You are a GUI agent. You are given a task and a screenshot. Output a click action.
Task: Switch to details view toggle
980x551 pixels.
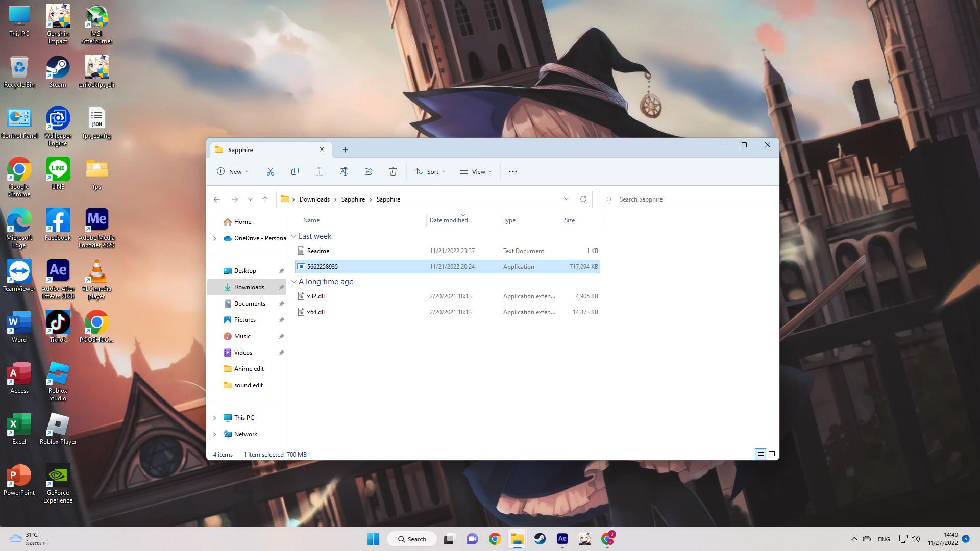pyautogui.click(x=761, y=454)
